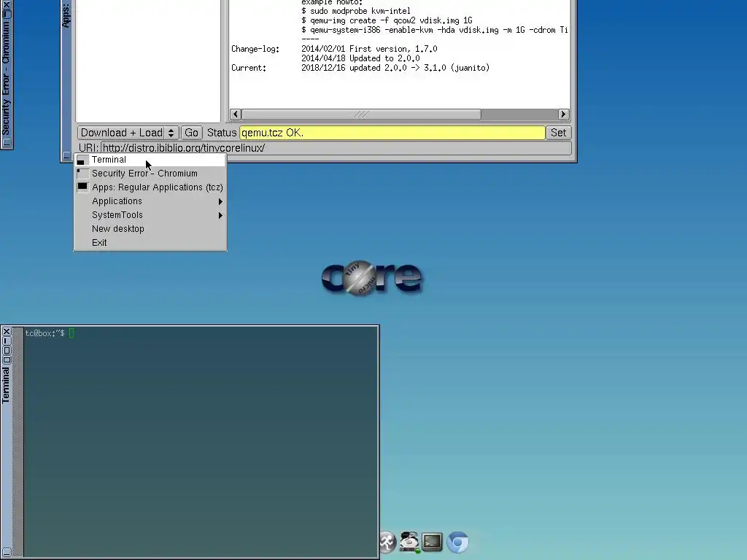Iconify the Terminal window using its dash button

click(x=6, y=341)
